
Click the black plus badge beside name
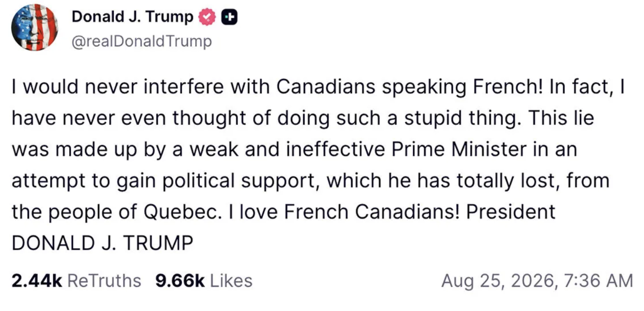228,17
